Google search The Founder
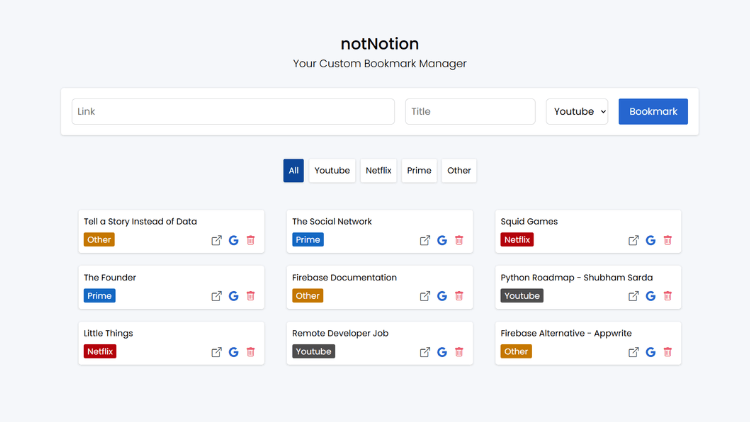 click(233, 296)
